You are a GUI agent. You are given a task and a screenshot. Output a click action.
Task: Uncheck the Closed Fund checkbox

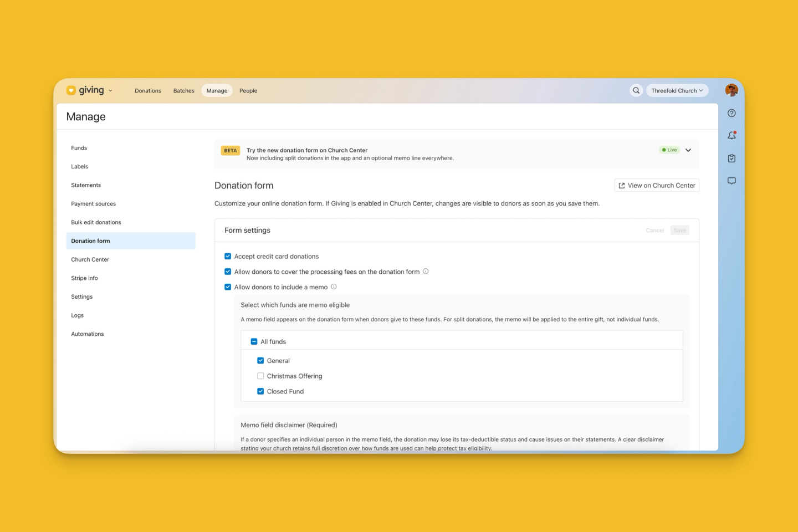(x=260, y=391)
